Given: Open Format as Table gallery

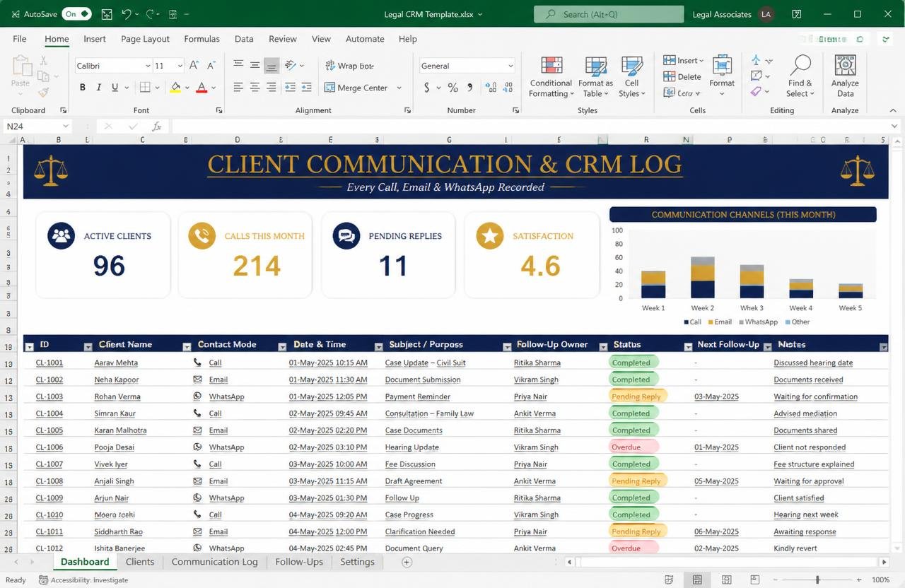Looking at the screenshot, I should [595, 77].
